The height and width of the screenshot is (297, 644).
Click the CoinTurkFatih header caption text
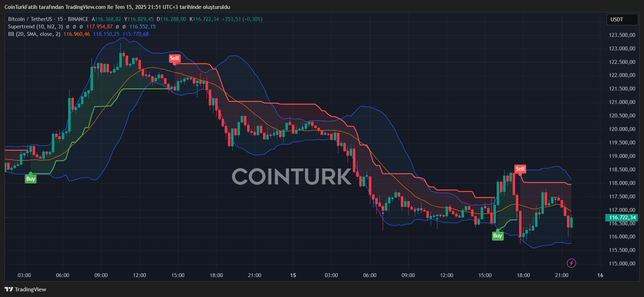tap(117, 7)
